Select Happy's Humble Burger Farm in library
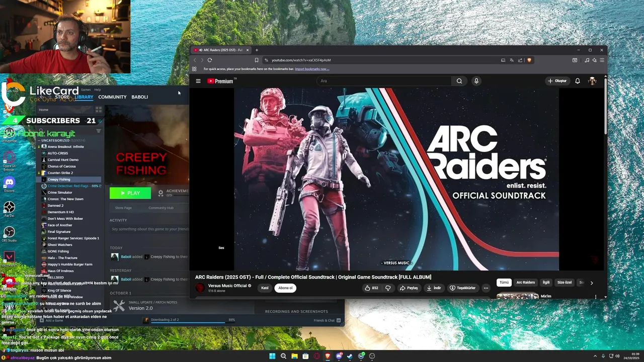 (70, 264)
